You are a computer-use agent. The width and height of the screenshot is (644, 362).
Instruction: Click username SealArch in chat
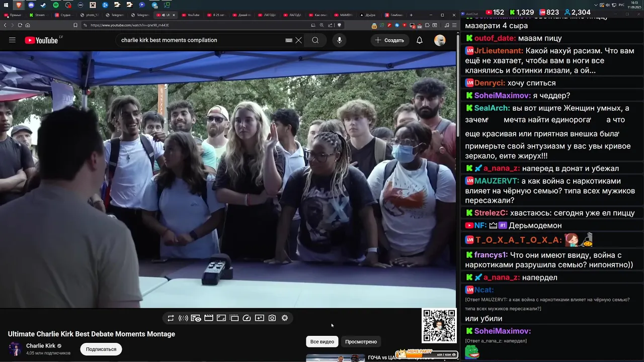491,108
